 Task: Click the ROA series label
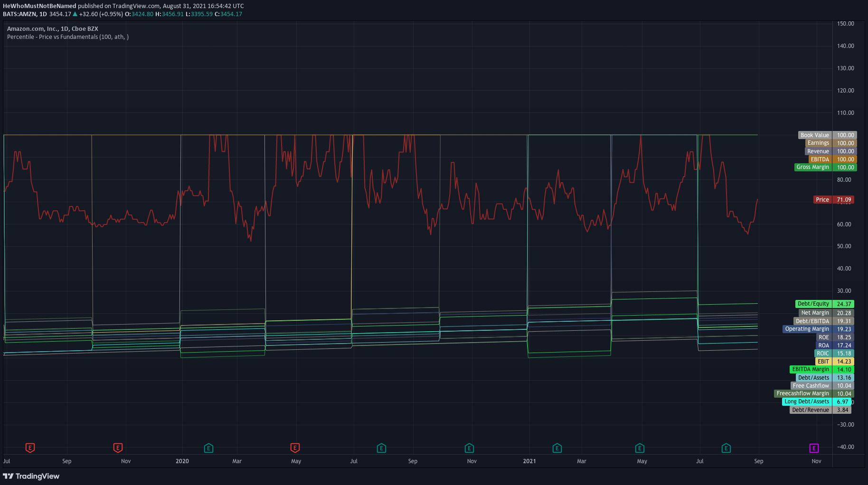coord(824,345)
